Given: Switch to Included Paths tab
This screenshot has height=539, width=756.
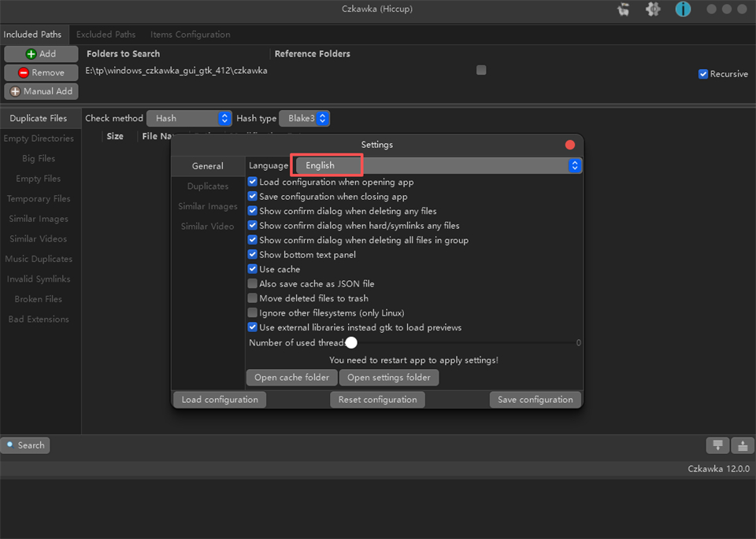Looking at the screenshot, I should tap(32, 35).
